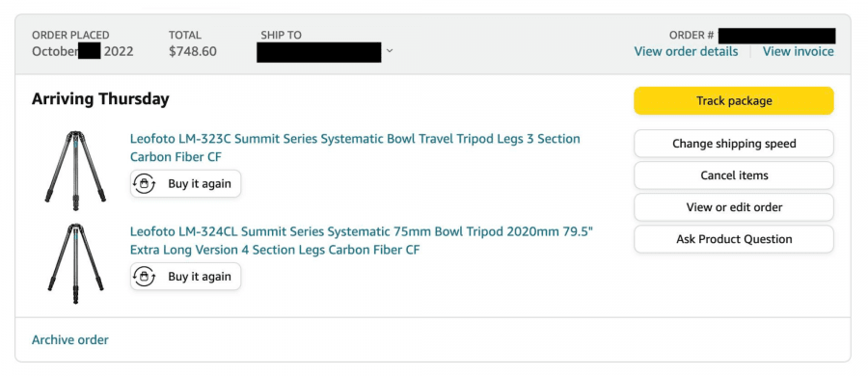Screen dimensions: 868x376
Task: Open the View invoice link
Action: 798,51
